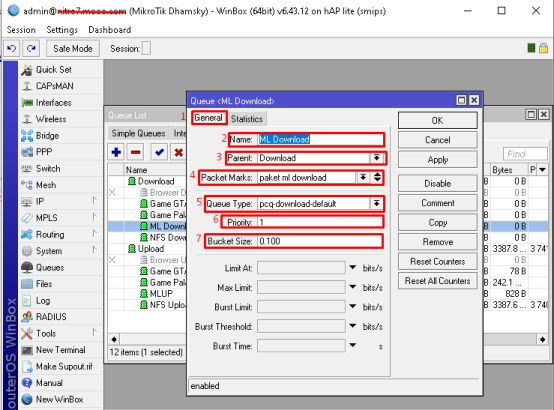Expand the Burst Time field arrow
The width and height of the screenshot is (554, 410).
pos(353,345)
